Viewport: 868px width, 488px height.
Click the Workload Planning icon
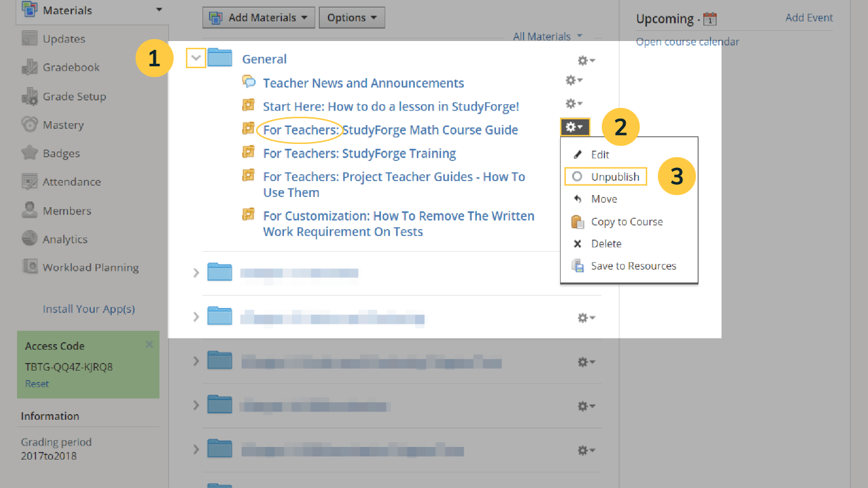tap(30, 267)
